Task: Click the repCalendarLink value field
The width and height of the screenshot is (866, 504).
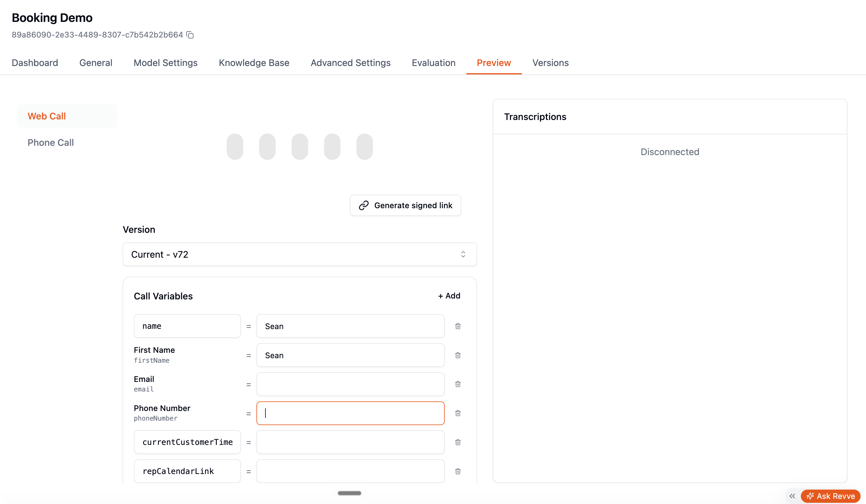Action: [350, 471]
